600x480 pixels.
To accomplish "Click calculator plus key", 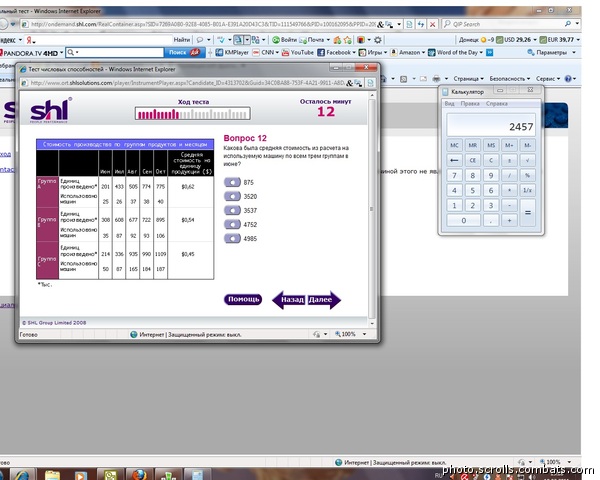I will pyautogui.click(x=509, y=220).
